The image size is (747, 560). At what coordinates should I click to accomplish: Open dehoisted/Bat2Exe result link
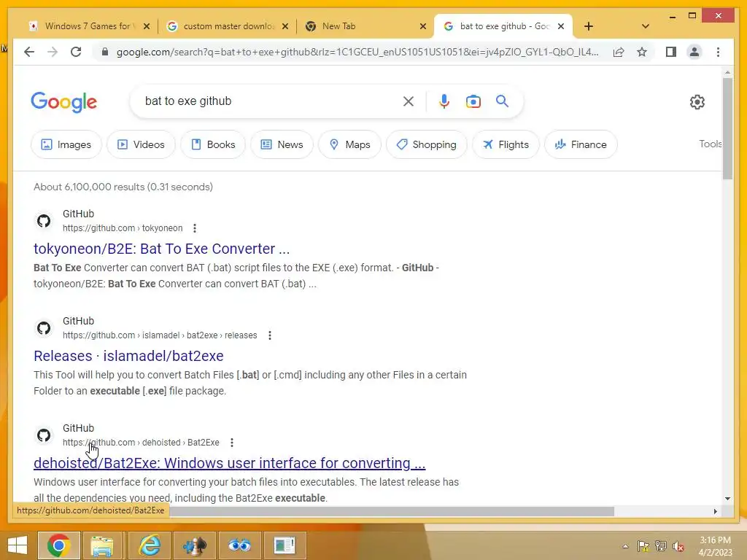[x=229, y=463]
